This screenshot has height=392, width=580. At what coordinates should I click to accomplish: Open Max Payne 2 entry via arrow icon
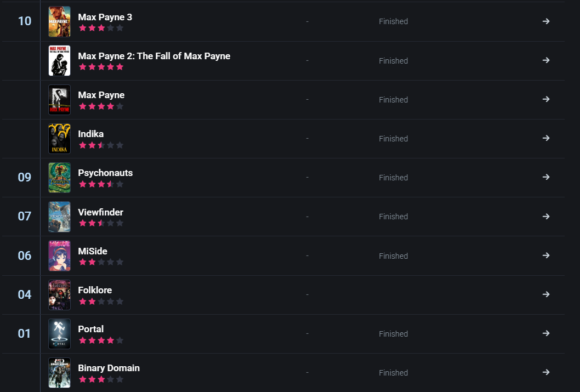click(545, 60)
